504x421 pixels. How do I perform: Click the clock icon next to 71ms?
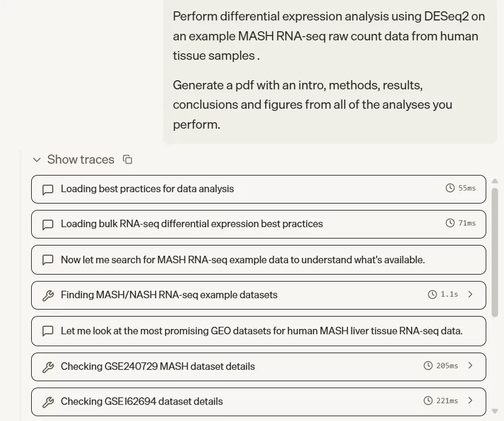point(450,223)
